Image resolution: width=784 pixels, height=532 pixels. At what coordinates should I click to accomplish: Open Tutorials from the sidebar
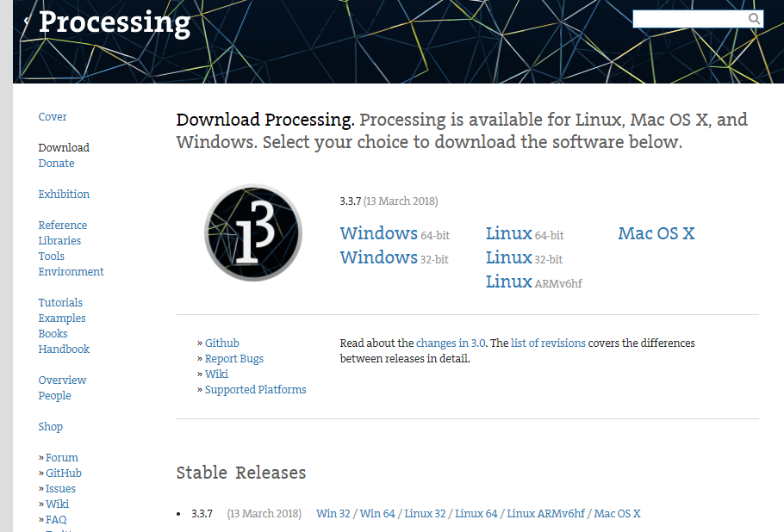pos(60,303)
